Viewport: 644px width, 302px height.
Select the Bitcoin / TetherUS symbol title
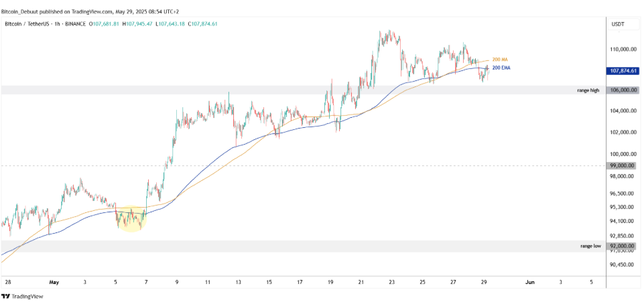[x=25, y=24]
